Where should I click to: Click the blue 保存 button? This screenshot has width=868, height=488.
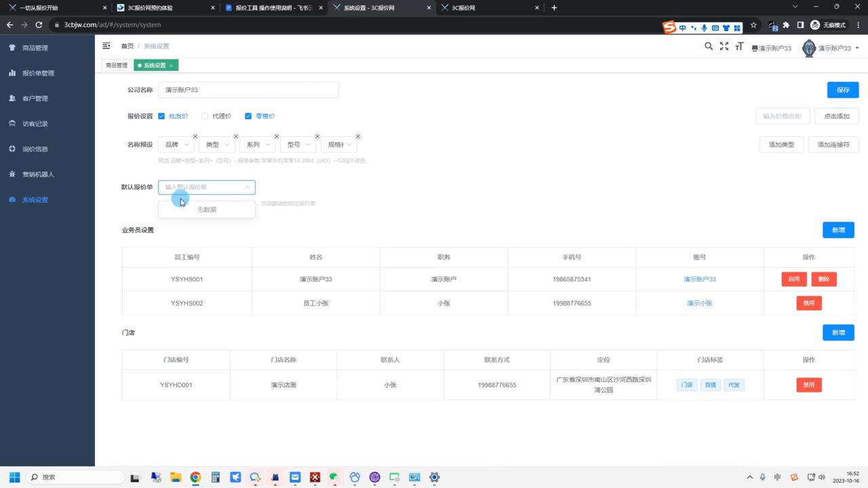pos(842,89)
